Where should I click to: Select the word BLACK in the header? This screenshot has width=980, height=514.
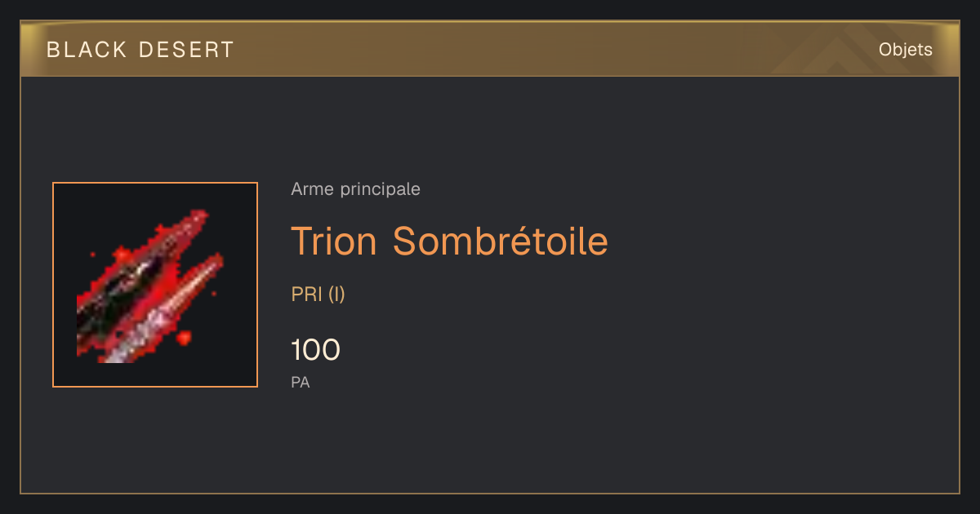87,50
